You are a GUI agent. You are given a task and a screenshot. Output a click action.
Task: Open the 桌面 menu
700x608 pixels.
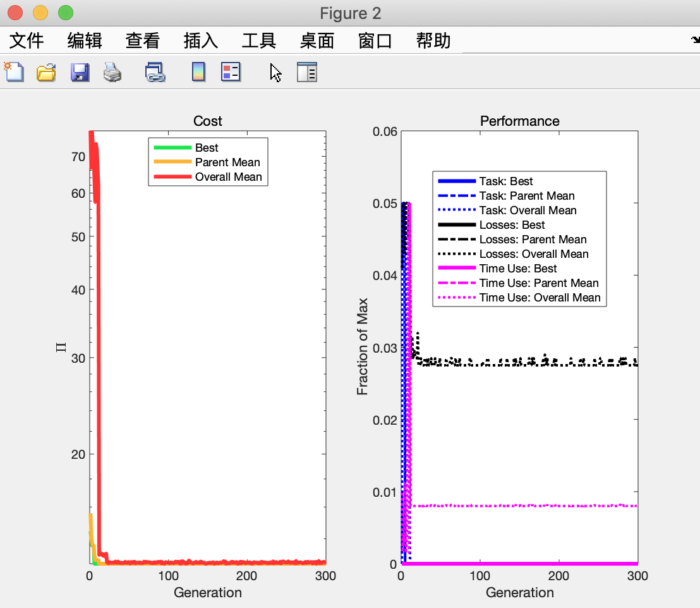coord(317,40)
